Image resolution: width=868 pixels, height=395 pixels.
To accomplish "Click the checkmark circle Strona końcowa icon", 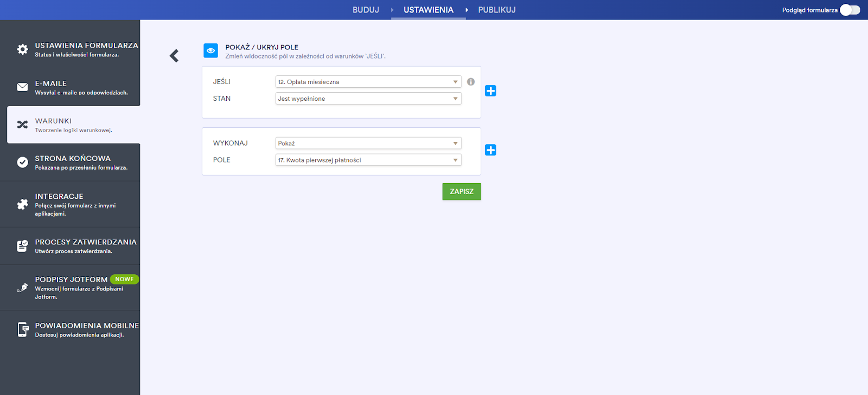I will coord(22,162).
